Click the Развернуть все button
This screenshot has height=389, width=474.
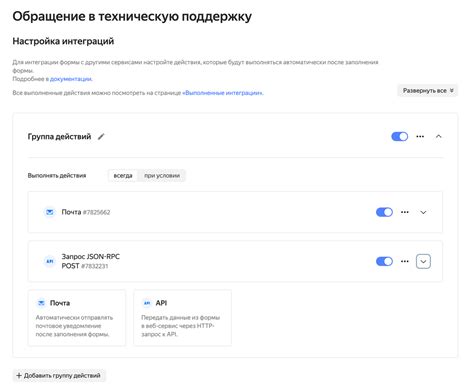[427, 90]
